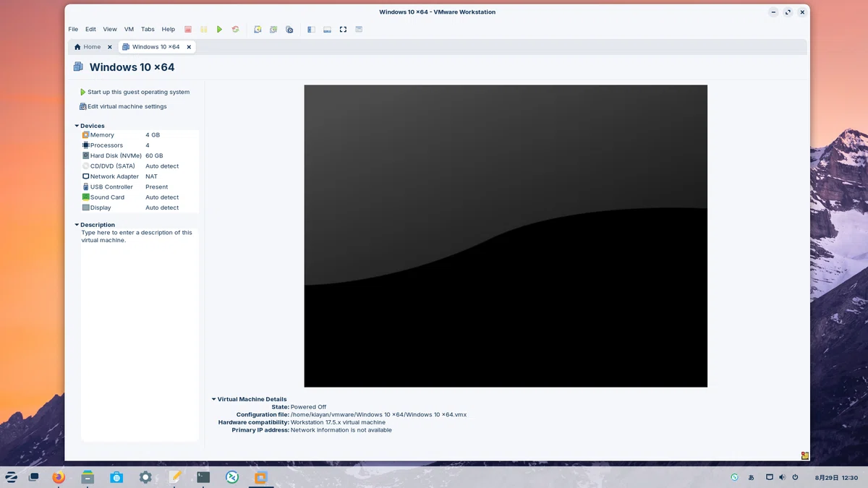Click the black VM screen preview
Screen dimensions: 868x488
point(506,236)
